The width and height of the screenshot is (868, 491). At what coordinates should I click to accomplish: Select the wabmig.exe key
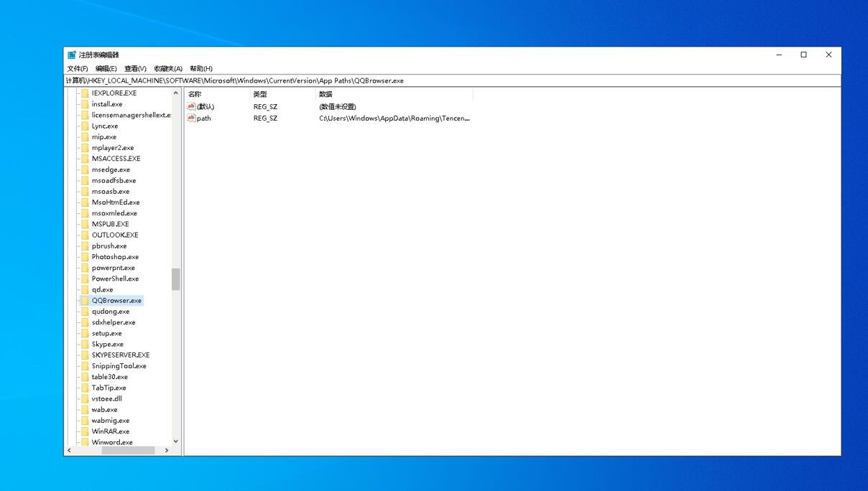pyautogui.click(x=111, y=421)
